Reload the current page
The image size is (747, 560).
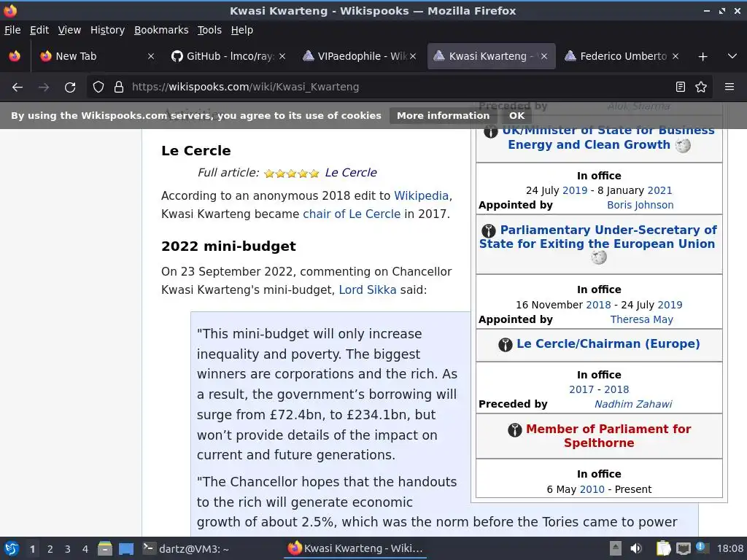(70, 87)
